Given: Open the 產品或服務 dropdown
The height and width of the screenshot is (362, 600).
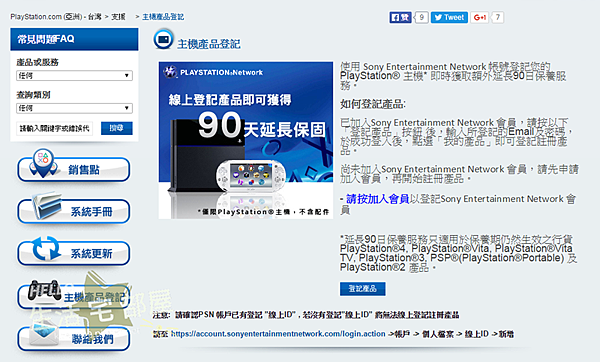Looking at the screenshot, I should click(74, 75).
